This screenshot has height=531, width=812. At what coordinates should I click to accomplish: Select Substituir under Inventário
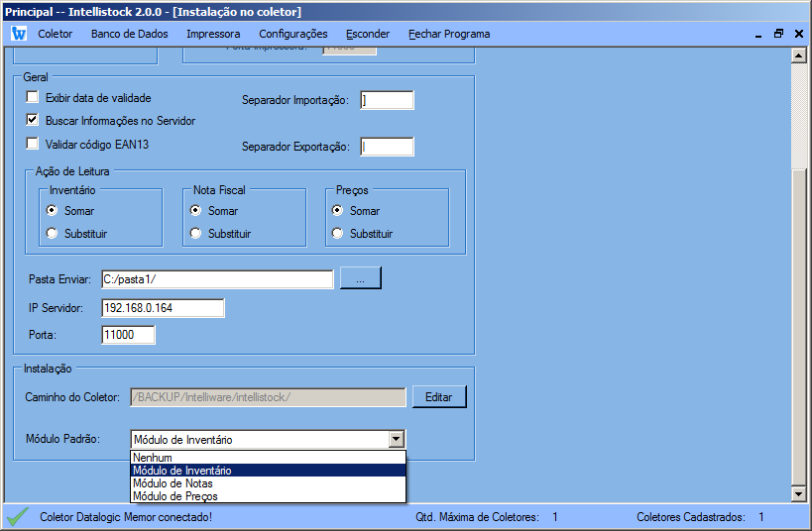52,234
